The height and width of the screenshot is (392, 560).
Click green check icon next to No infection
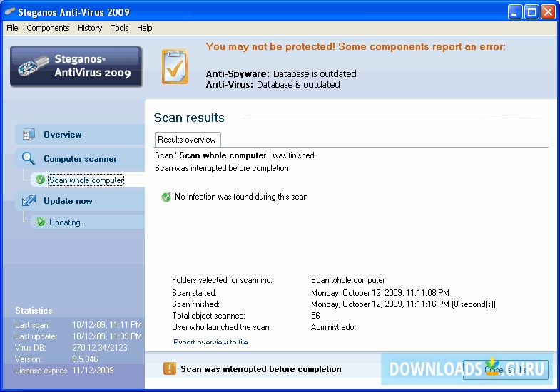tap(166, 197)
